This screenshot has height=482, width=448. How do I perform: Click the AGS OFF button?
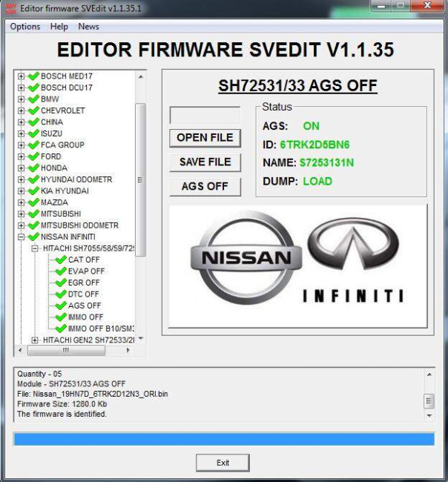(205, 186)
